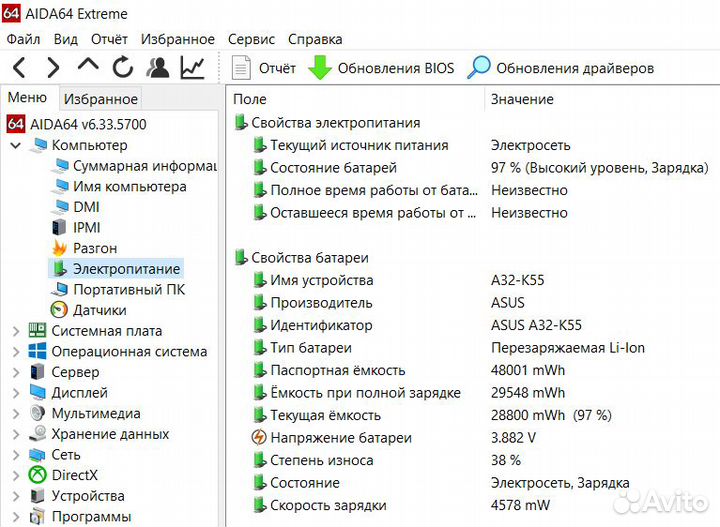Go back with the left arrow toolbar icon
This screenshot has width=720, height=527.
[x=20, y=68]
